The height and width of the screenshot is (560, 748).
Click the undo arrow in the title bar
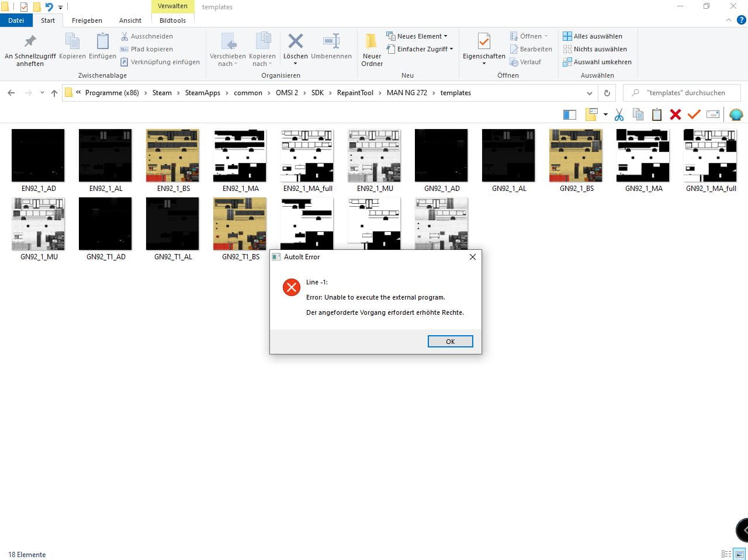[x=49, y=7]
